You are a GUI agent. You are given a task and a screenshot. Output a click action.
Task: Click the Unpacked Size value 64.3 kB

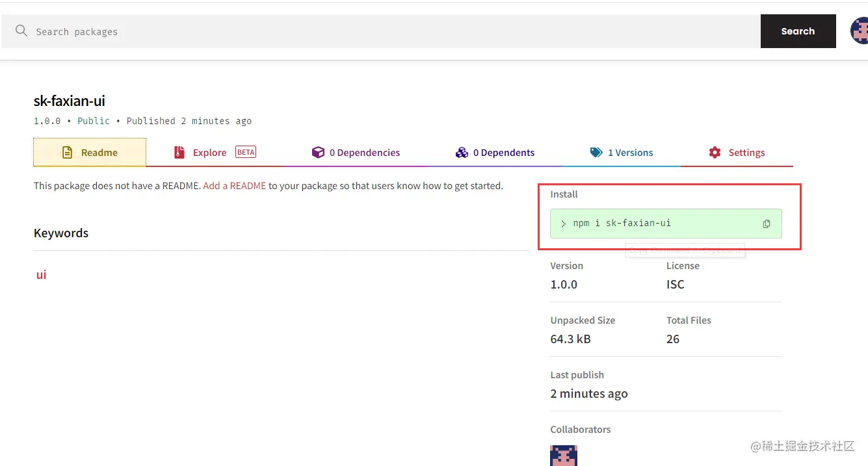571,339
